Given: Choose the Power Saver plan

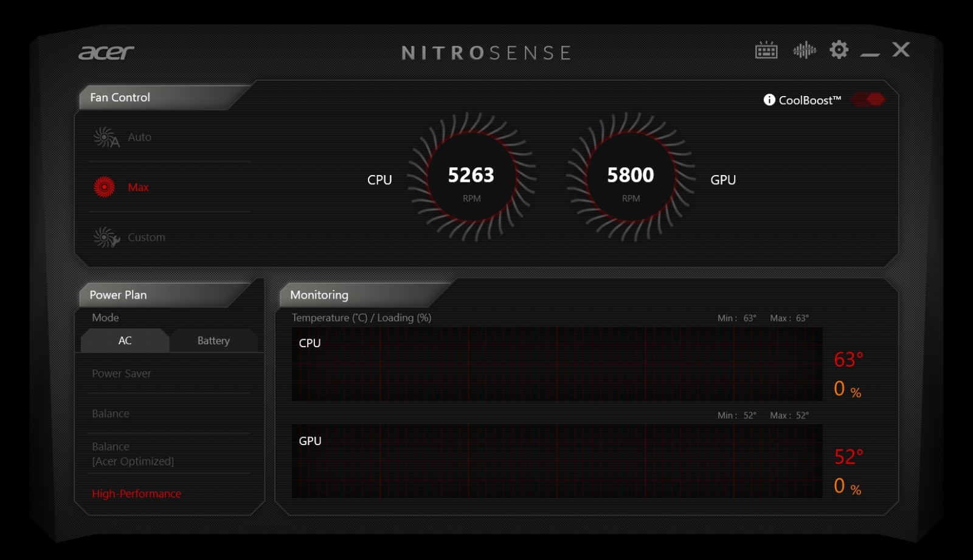Looking at the screenshot, I should 122,373.
